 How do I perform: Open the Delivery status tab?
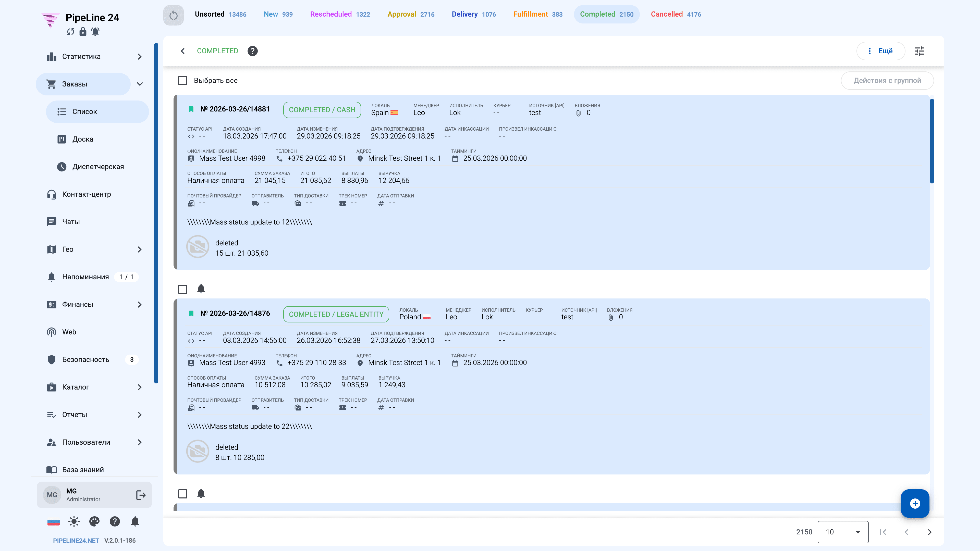pos(474,15)
